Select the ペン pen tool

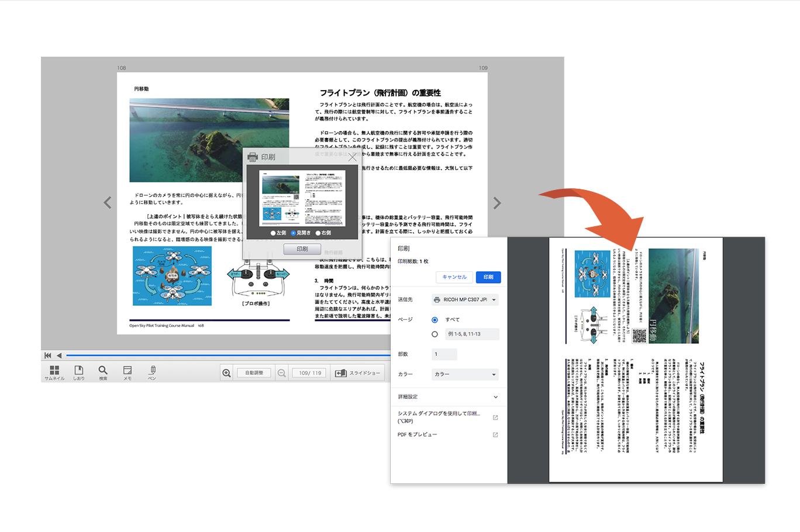click(152, 372)
